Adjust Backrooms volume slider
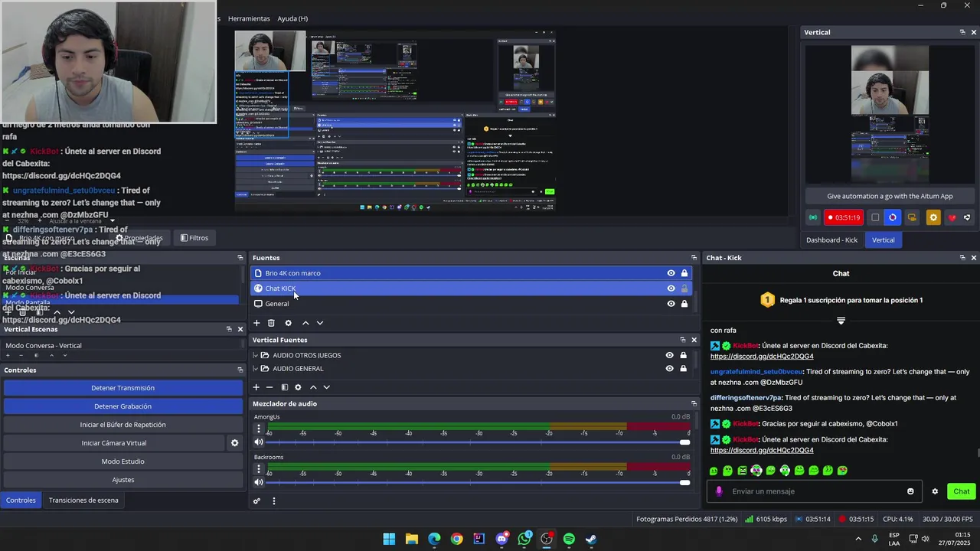The image size is (980, 551). (478, 482)
